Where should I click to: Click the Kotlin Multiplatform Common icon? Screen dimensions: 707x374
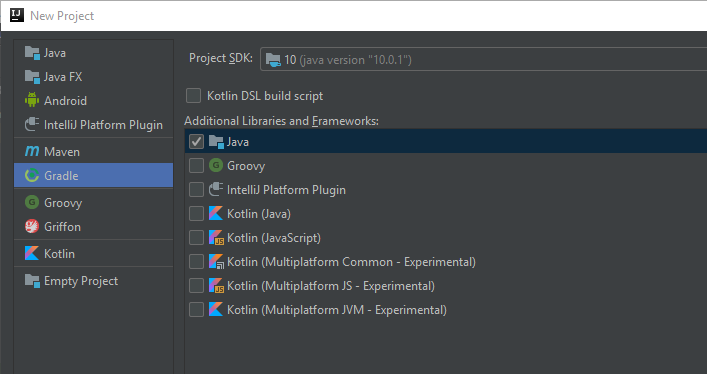(x=216, y=262)
